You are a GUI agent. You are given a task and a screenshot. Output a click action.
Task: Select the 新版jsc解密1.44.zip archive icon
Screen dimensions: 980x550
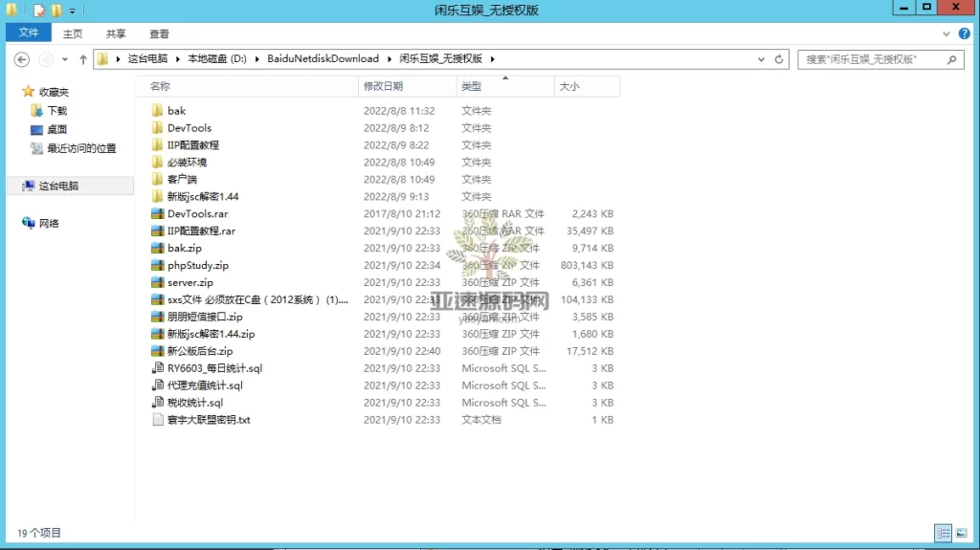[158, 334]
